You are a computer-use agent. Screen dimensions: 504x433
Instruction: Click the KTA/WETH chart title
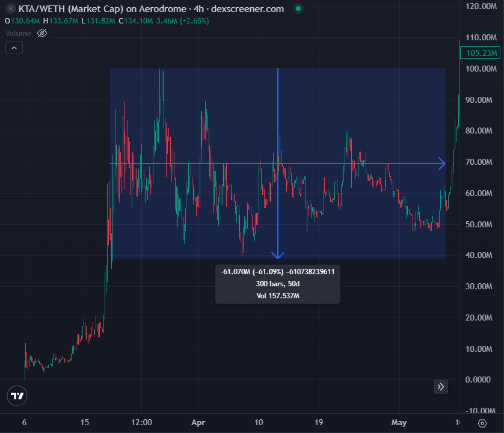(x=151, y=8)
